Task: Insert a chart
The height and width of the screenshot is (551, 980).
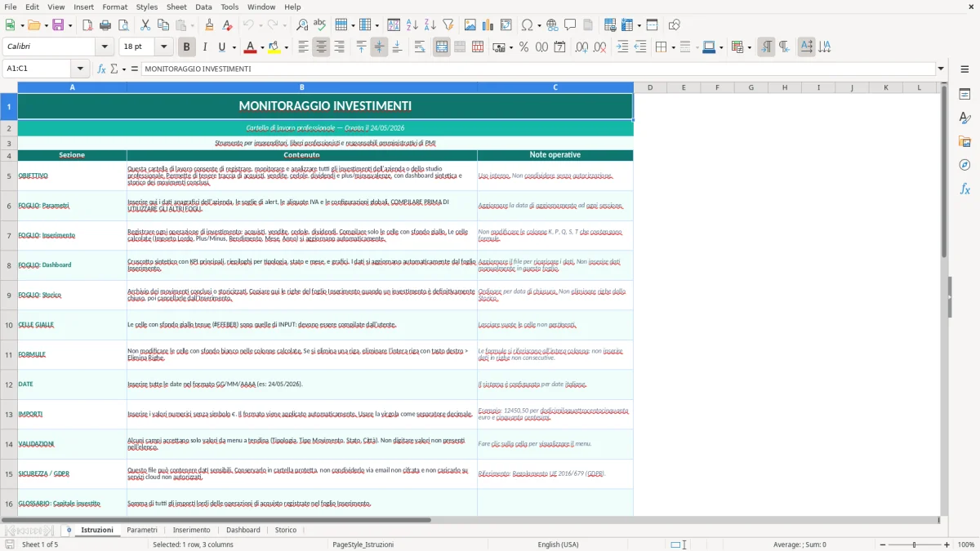Action: (x=488, y=25)
